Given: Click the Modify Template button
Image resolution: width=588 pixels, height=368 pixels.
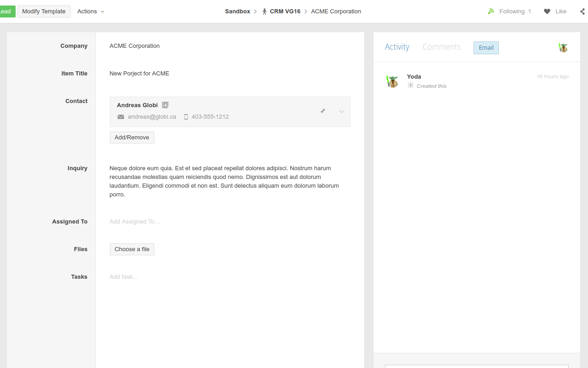Looking at the screenshot, I should 44,11.
